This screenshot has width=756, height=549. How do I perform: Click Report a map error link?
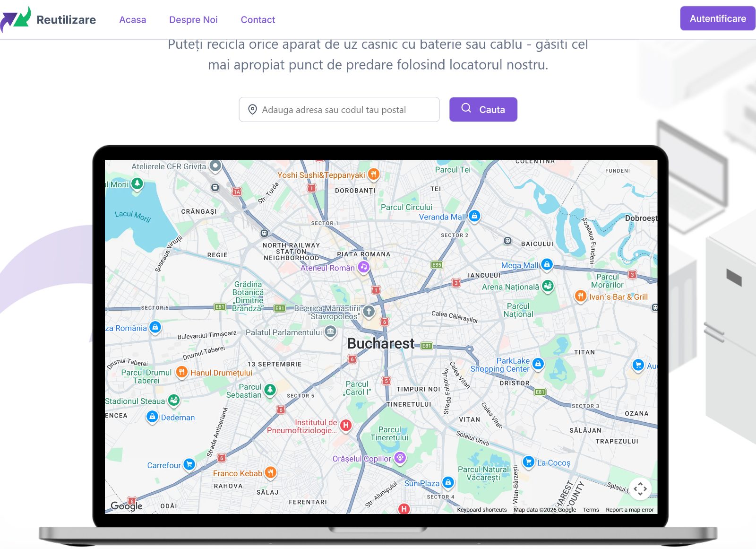[x=630, y=510]
